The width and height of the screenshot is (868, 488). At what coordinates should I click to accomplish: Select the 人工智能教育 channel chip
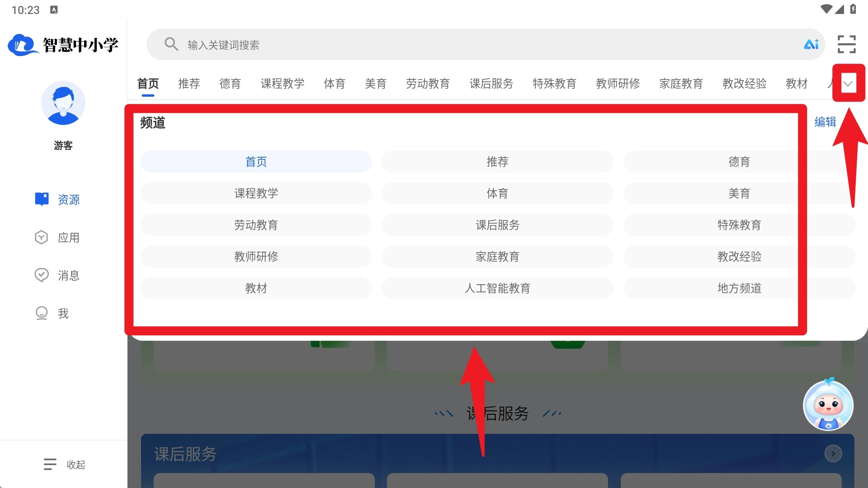497,288
